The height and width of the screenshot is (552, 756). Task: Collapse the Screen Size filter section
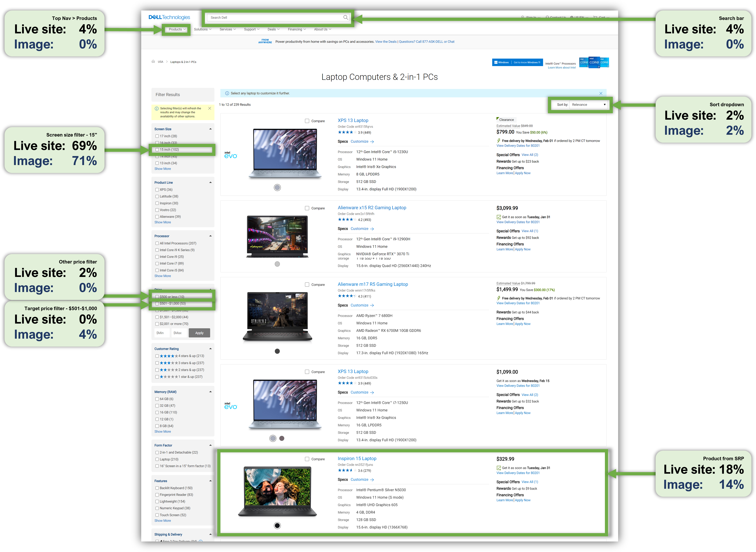[x=210, y=129]
